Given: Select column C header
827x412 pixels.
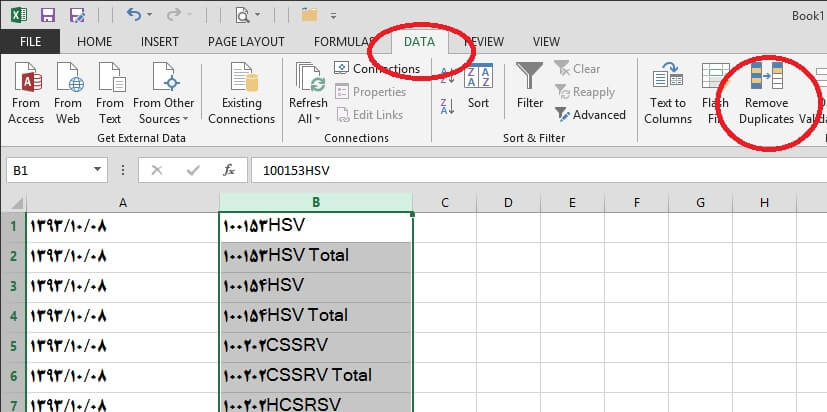Looking at the screenshot, I should click(x=444, y=203).
